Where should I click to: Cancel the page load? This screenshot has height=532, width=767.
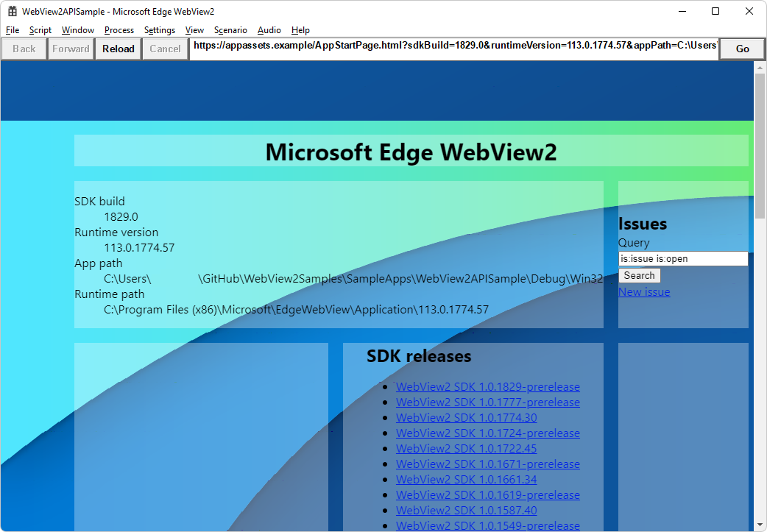tap(165, 49)
